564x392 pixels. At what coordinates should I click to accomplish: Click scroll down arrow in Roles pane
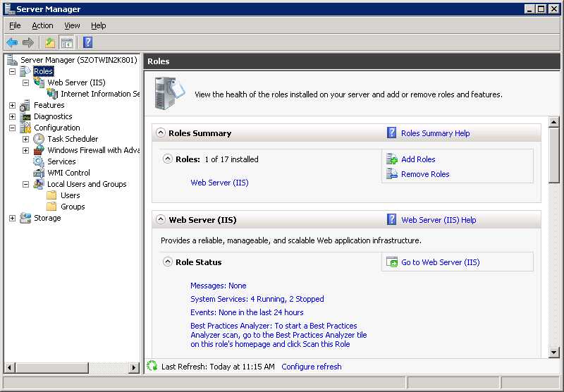[x=553, y=353]
